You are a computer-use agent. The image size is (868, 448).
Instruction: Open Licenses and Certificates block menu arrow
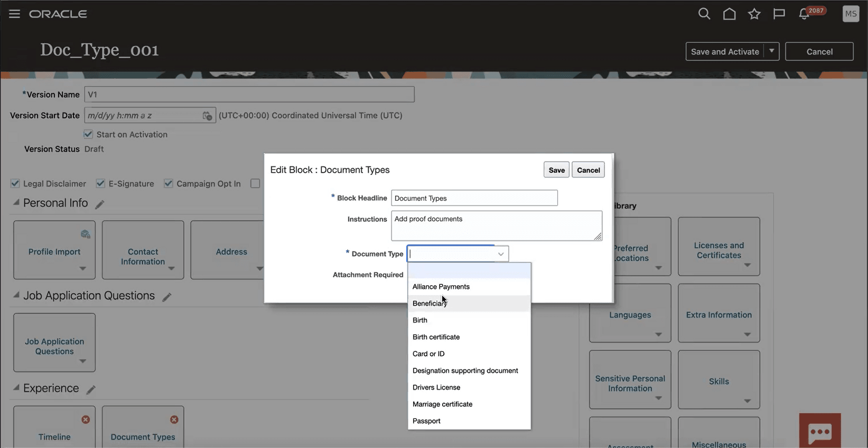(x=747, y=265)
